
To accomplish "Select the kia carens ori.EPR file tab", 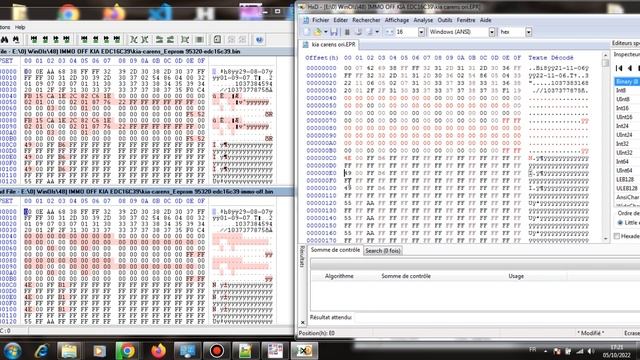I will click(x=329, y=44).
